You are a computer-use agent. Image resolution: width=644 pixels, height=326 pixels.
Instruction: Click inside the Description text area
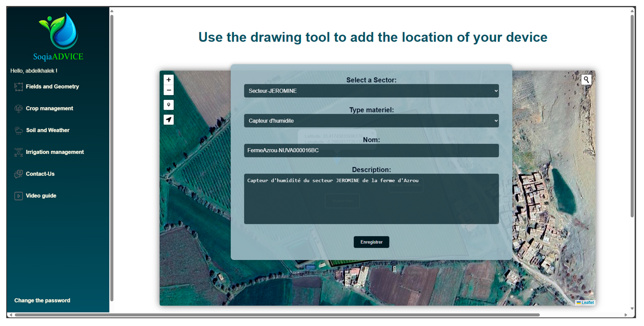371,200
